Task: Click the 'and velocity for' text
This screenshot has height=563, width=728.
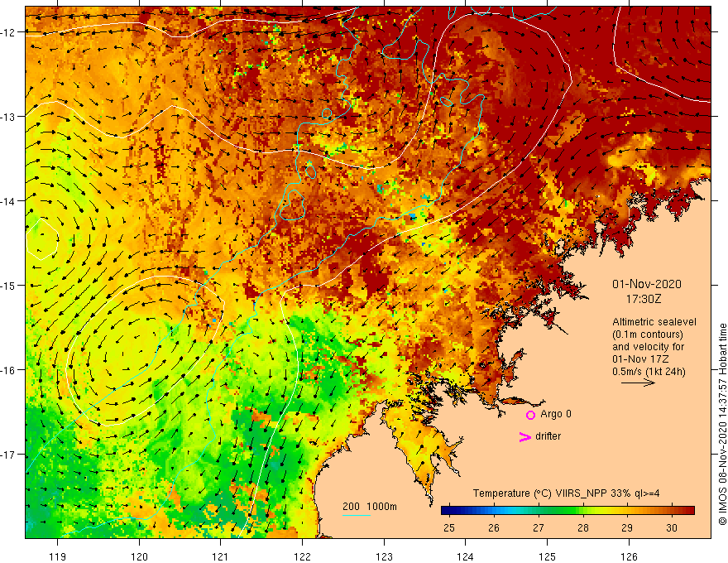Action: (648, 347)
